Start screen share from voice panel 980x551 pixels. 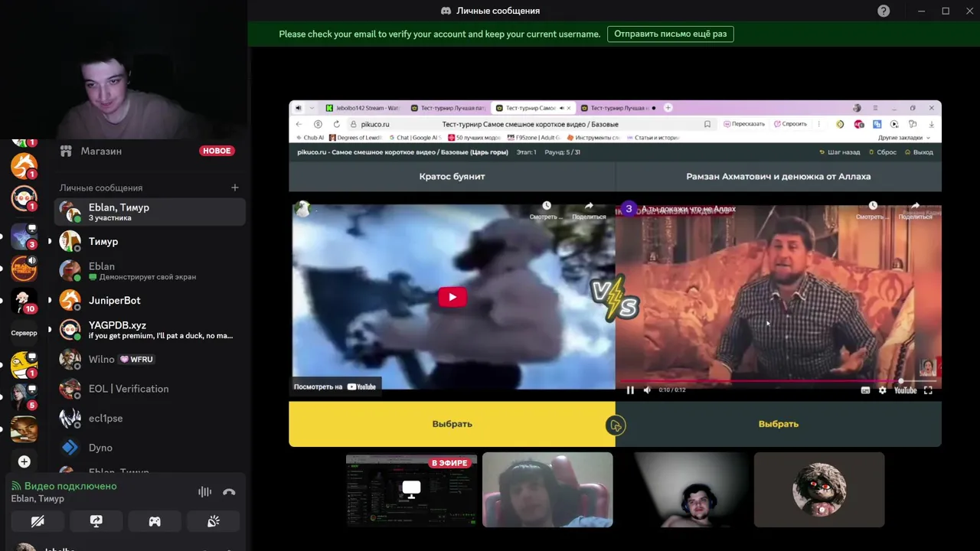coord(96,521)
